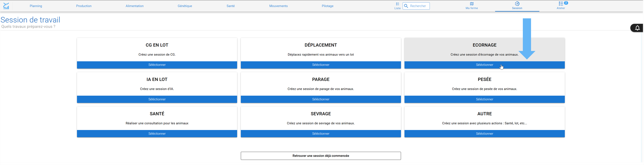Click the CG EN LOT card title
The image size is (644, 165).
(157, 45)
